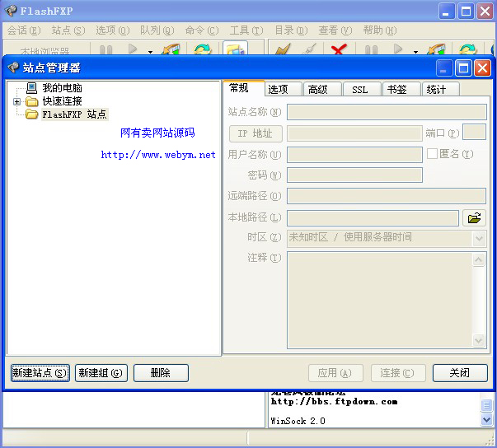This screenshot has height=448, width=497.
Task: Click the 新建站点 button
Action: pyautogui.click(x=40, y=373)
